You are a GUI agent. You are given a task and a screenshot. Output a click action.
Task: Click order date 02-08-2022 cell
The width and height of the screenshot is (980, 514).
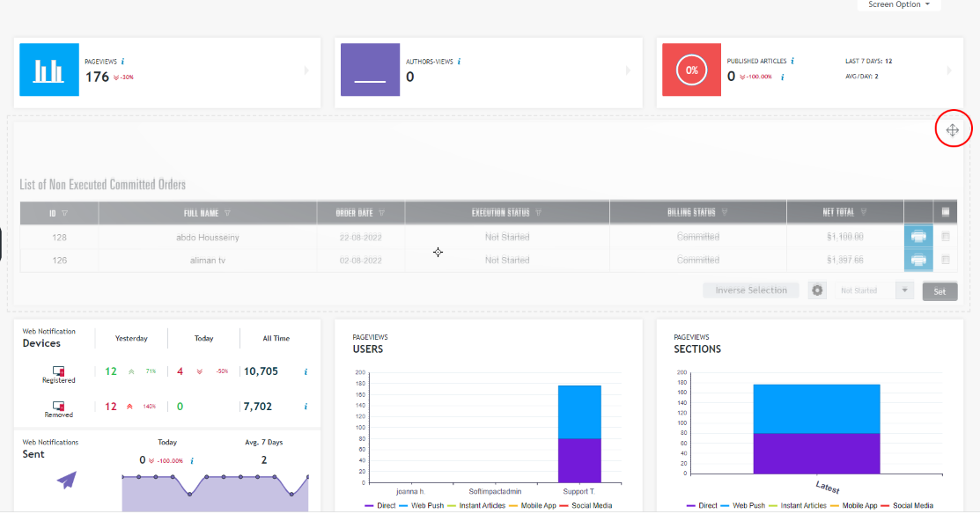click(x=361, y=261)
